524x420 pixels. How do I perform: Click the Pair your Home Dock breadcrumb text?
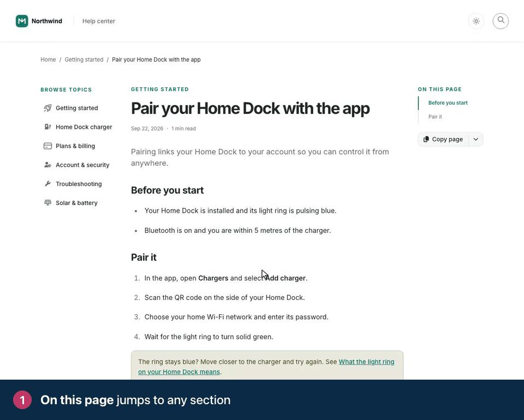pyautogui.click(x=156, y=59)
